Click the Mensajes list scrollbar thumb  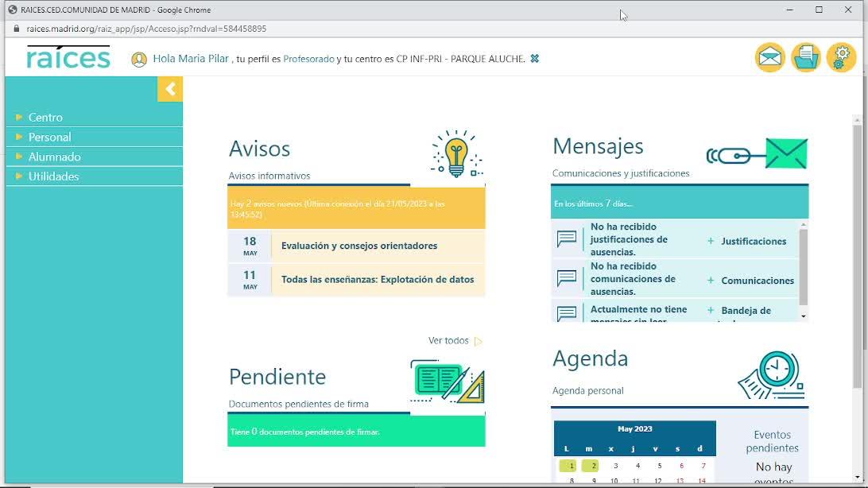(804, 267)
